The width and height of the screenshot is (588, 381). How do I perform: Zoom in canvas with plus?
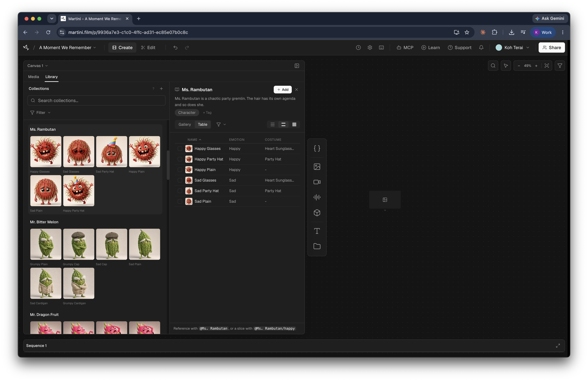pos(536,66)
